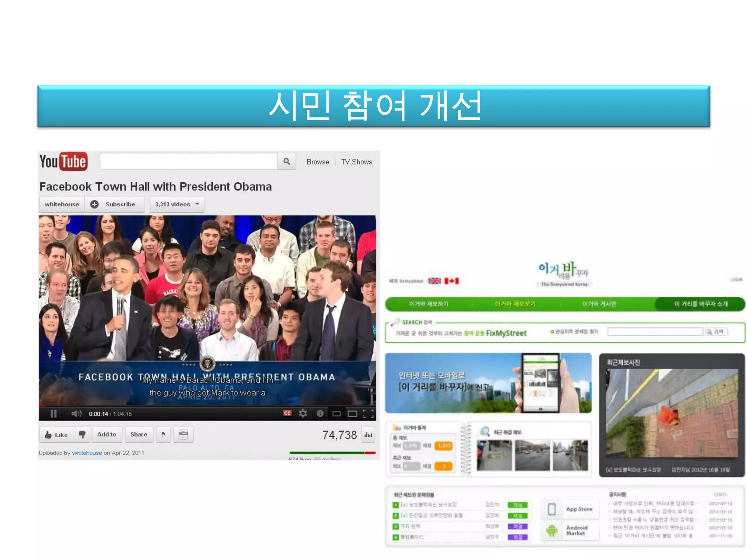The height and width of the screenshot is (560, 747).
Task: Open video quality settings gear
Action: 303,413
